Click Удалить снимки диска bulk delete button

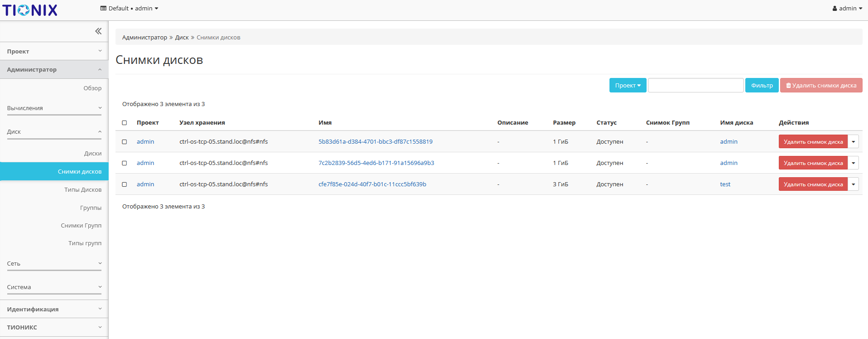(821, 85)
